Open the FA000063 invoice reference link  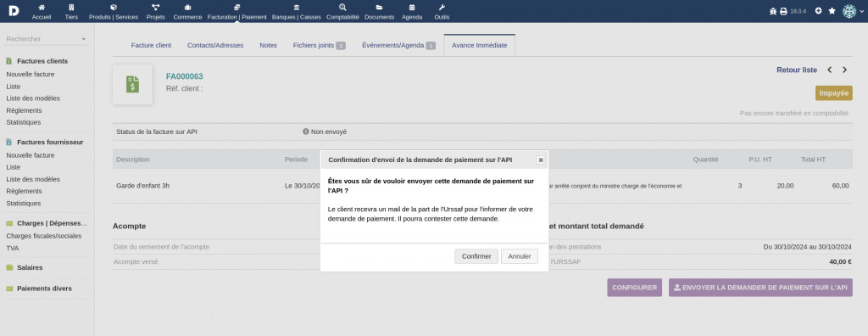184,76
